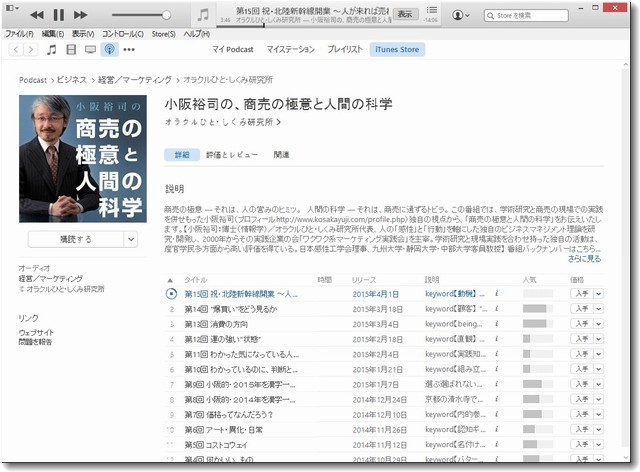Select the iTunes Store tab

[x=397, y=49]
